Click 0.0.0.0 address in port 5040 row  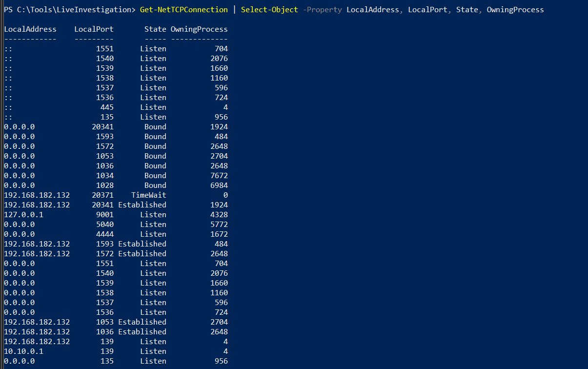pyautogui.click(x=20, y=225)
